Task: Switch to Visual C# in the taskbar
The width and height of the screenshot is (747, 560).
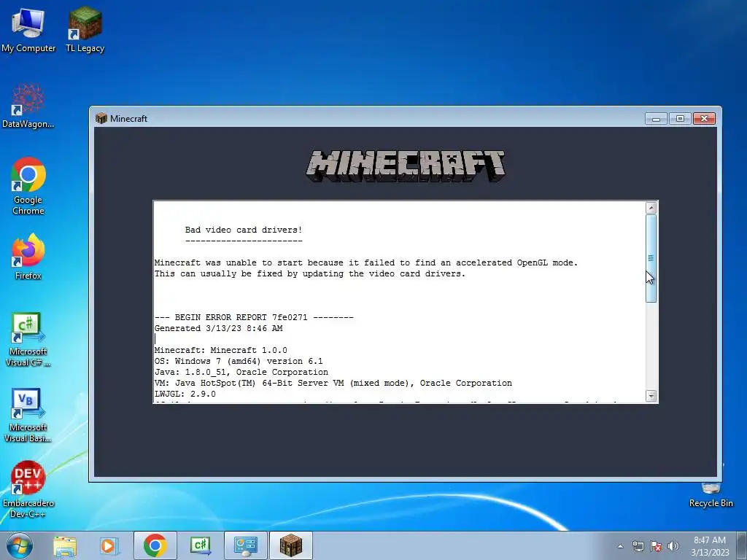Action: [x=200, y=545]
